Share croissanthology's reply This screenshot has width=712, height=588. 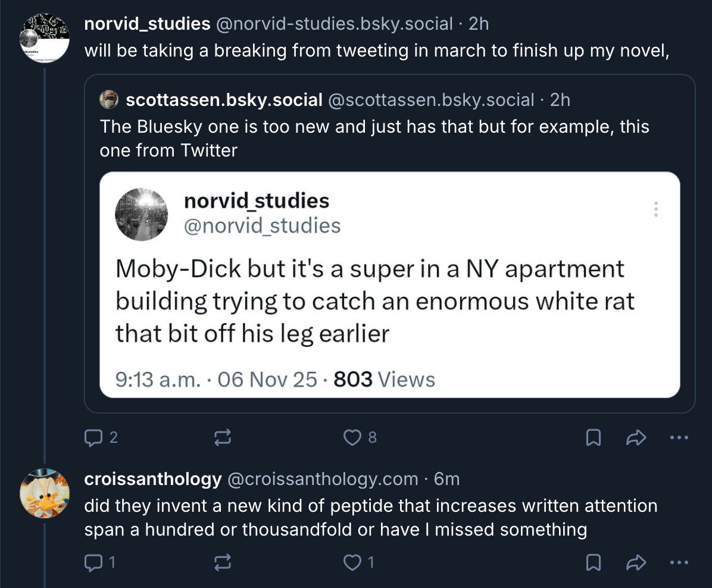pyautogui.click(x=636, y=562)
